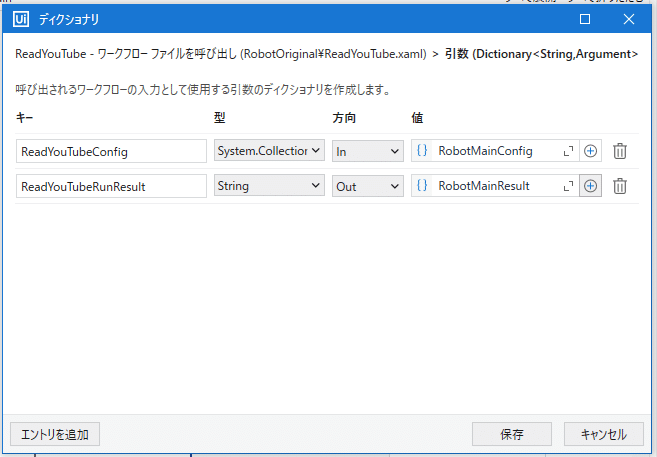Edit the RobotMainResult value field
657x457 pixels.
click(x=497, y=186)
